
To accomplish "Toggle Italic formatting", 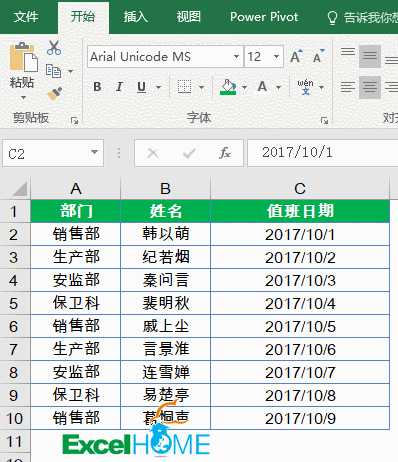I will [119, 87].
